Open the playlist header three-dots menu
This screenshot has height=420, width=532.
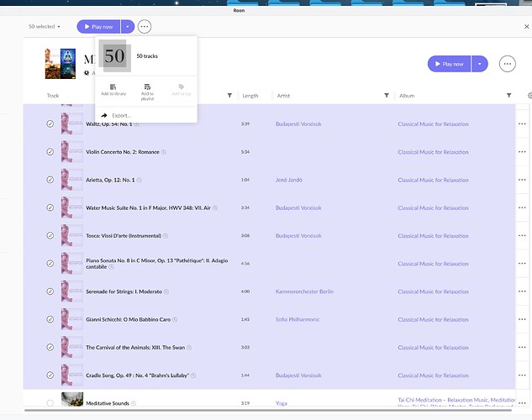(x=508, y=64)
